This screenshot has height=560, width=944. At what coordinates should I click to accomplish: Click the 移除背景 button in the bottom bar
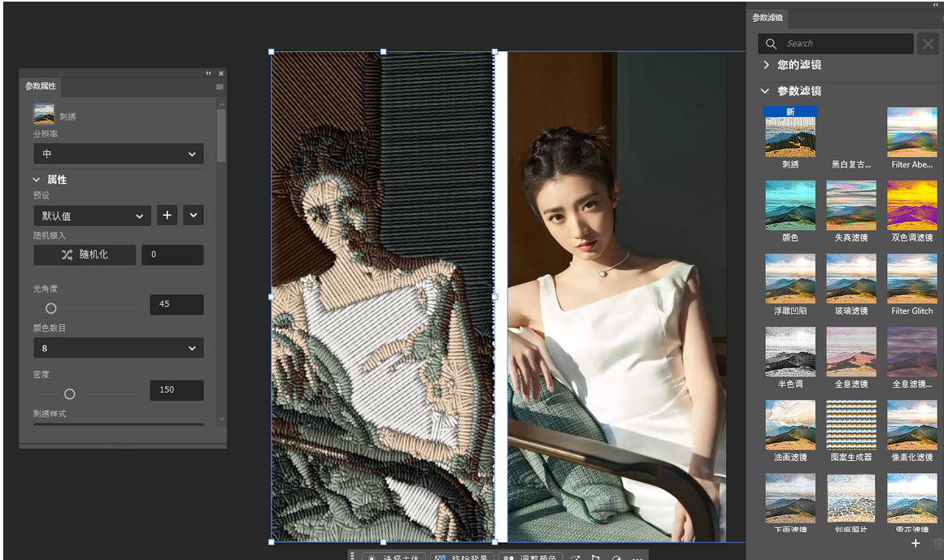coord(462,557)
